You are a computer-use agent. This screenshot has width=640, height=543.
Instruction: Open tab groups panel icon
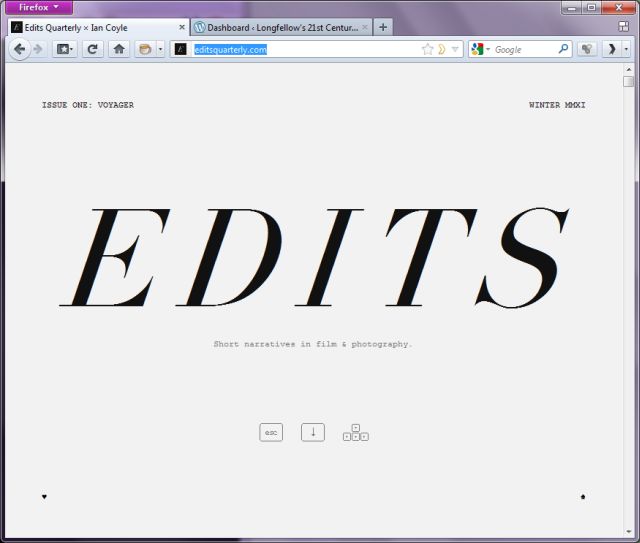point(623,27)
